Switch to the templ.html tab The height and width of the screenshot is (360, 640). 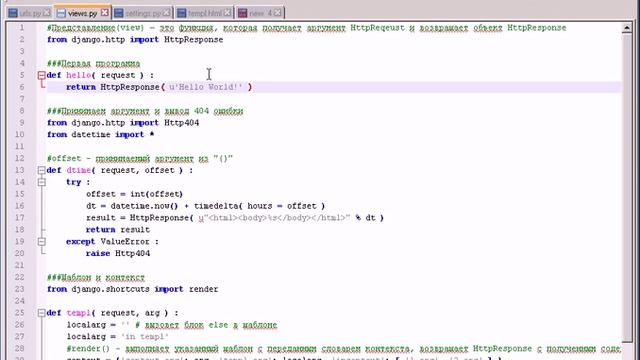coord(204,13)
